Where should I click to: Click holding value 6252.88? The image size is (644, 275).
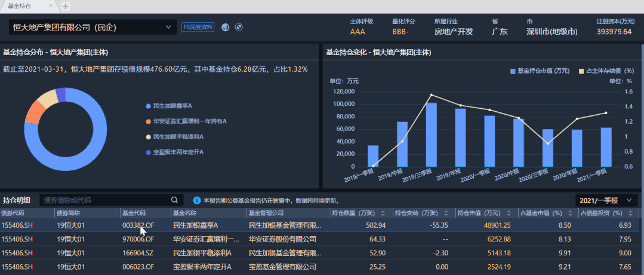pyautogui.click(x=498, y=239)
